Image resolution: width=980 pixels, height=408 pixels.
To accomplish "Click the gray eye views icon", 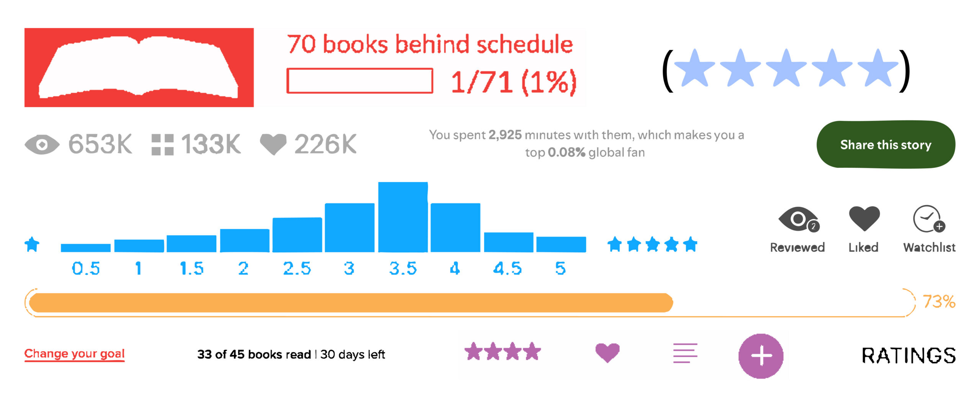I will (x=42, y=145).
